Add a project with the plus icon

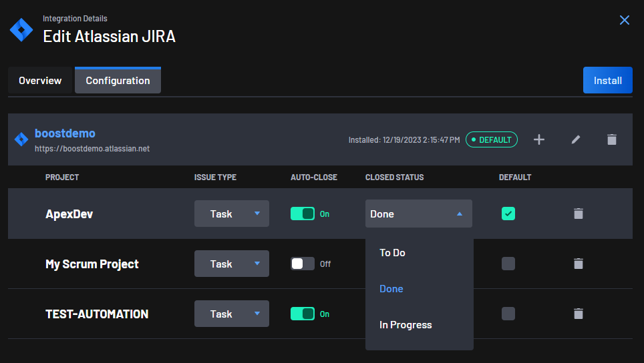click(x=539, y=139)
